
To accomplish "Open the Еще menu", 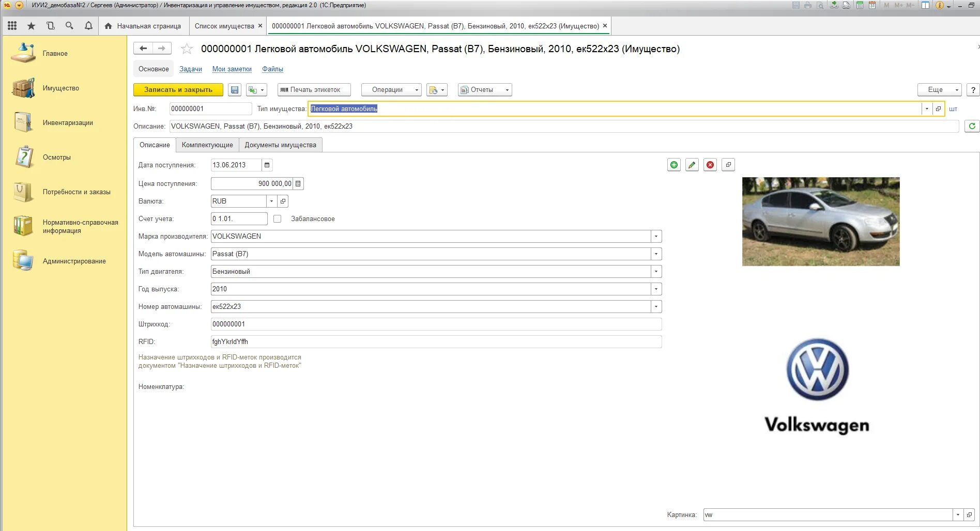I will pos(939,90).
